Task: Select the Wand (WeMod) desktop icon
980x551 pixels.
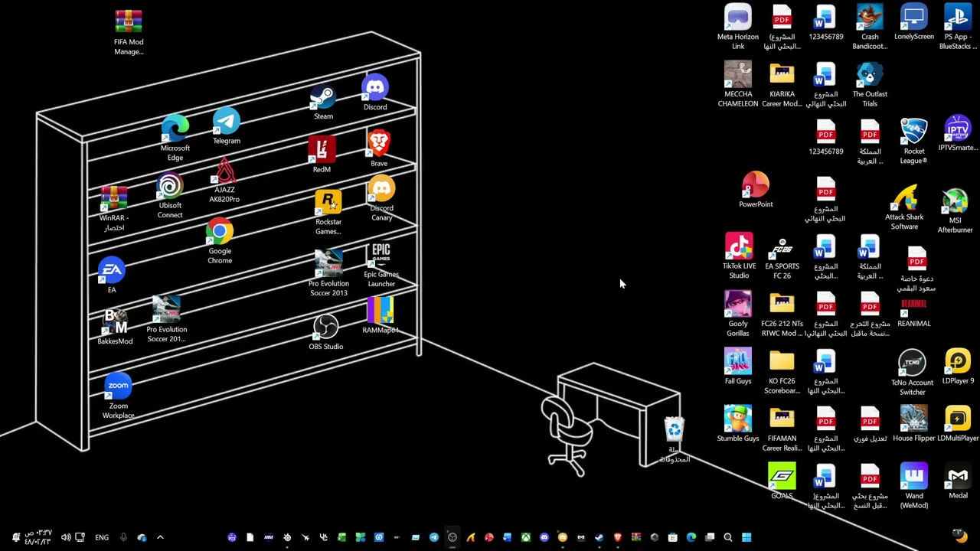Action: (x=914, y=487)
